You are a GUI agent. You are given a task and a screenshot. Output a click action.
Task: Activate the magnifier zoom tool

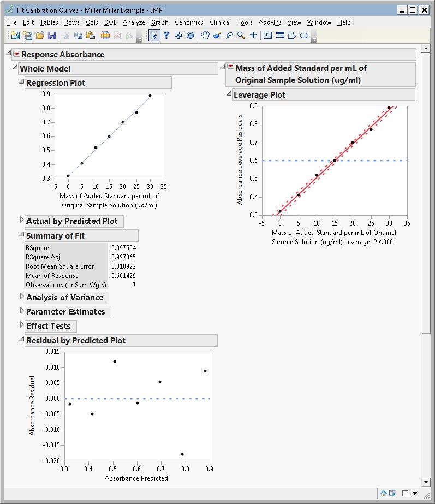(241, 35)
